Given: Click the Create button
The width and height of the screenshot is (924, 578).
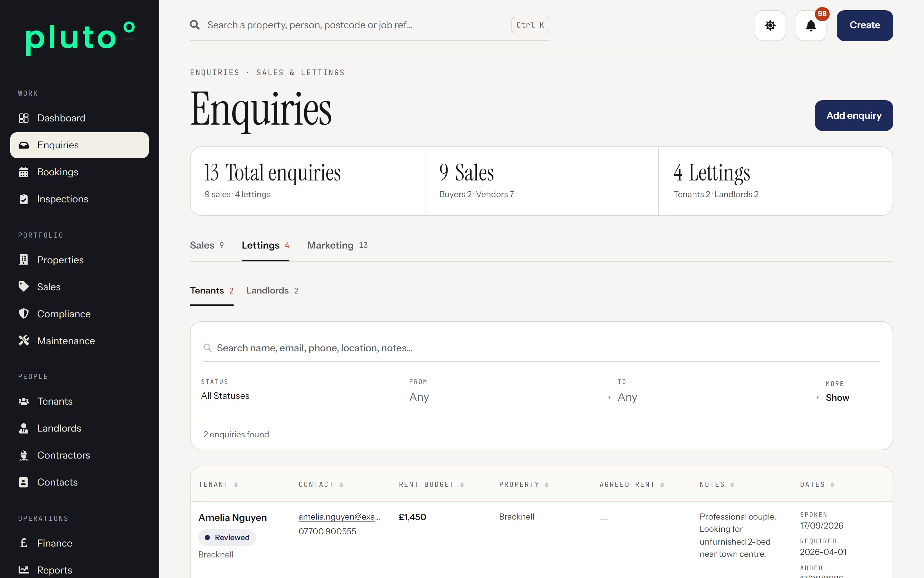Looking at the screenshot, I should tap(864, 26).
